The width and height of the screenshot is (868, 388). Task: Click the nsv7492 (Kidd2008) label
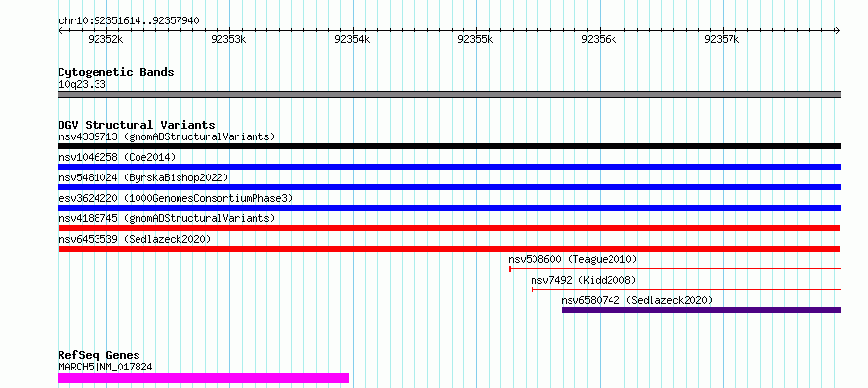(x=583, y=280)
